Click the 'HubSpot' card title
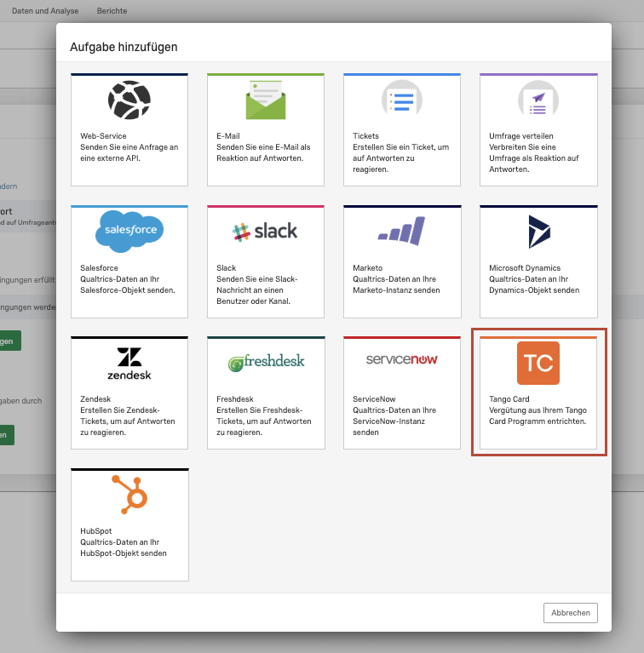644x653 pixels. pos(95,531)
